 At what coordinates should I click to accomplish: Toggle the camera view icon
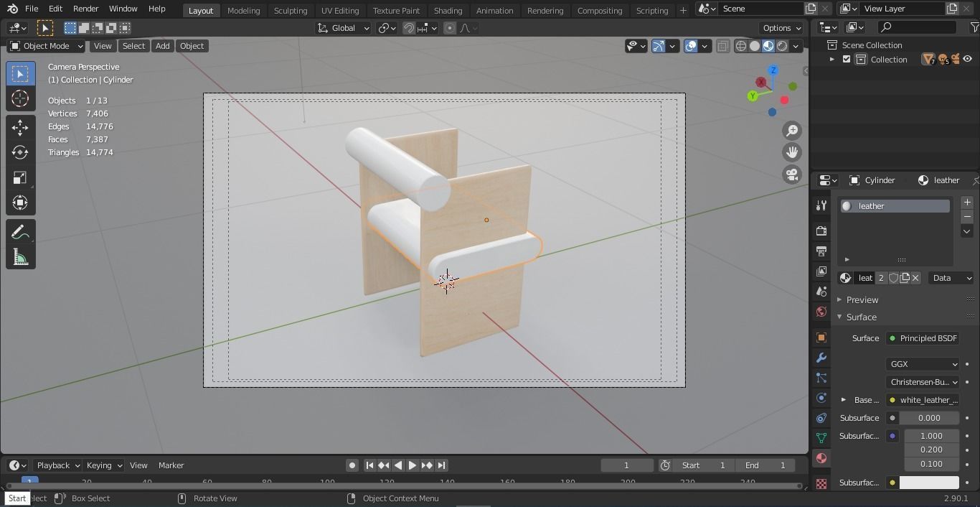tap(792, 175)
